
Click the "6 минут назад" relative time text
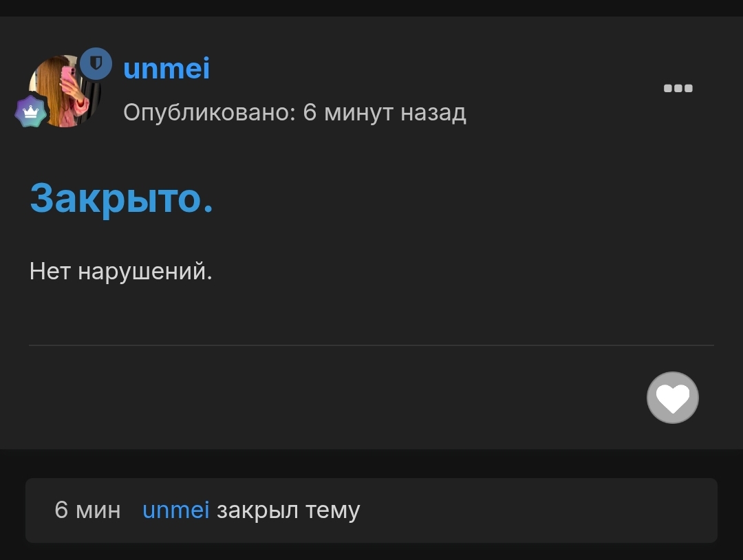(x=385, y=113)
